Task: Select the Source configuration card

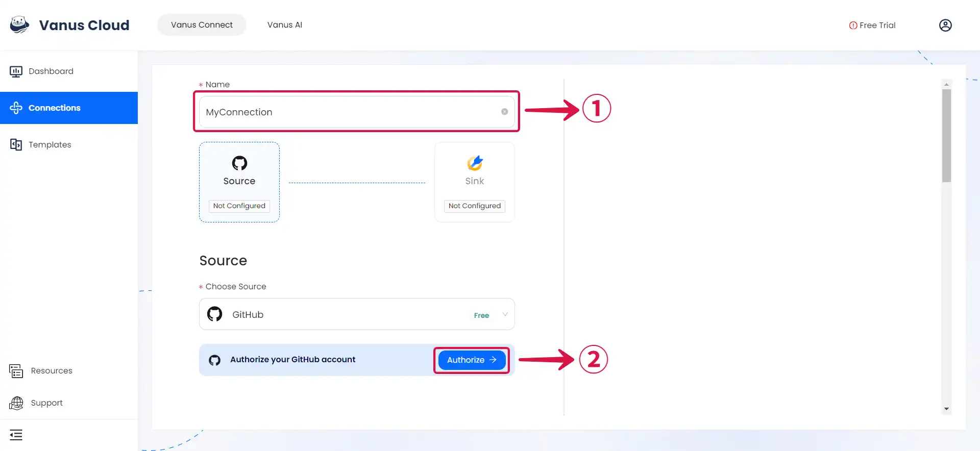Action: pyautogui.click(x=239, y=182)
